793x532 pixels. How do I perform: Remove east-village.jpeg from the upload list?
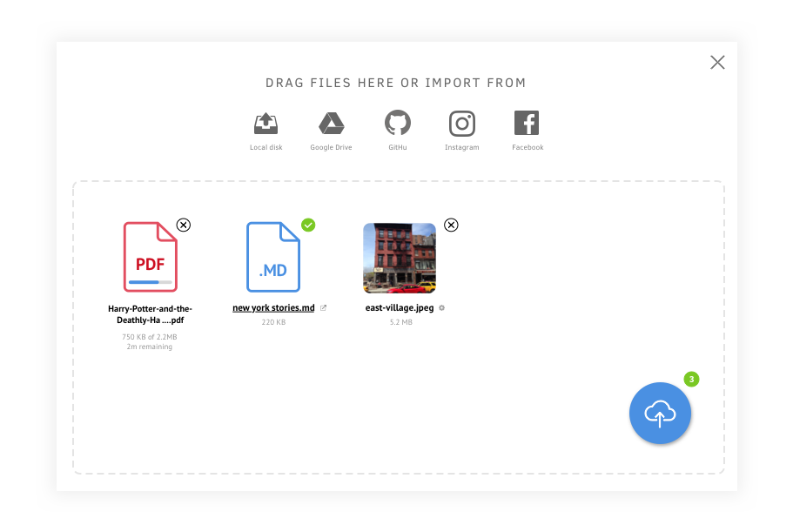pos(451,225)
